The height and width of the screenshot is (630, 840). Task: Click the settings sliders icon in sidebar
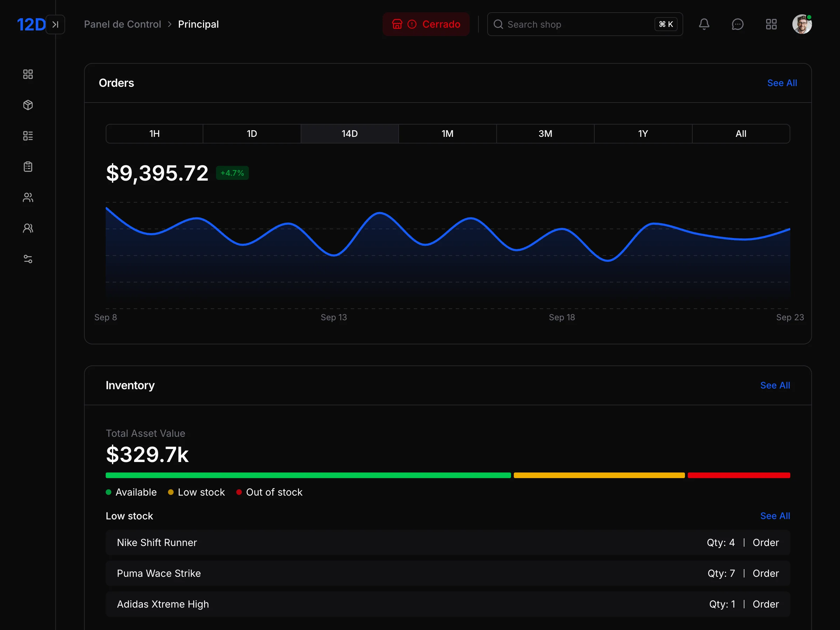point(28,259)
